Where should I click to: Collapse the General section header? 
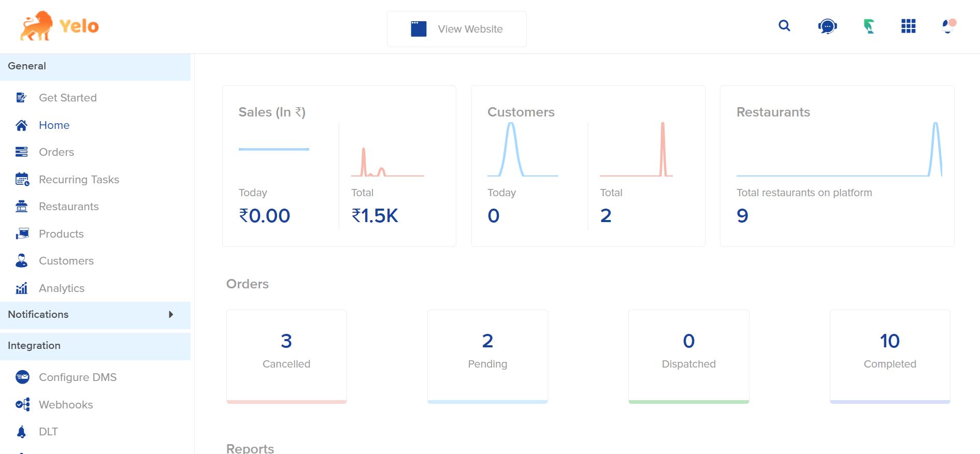coord(95,66)
